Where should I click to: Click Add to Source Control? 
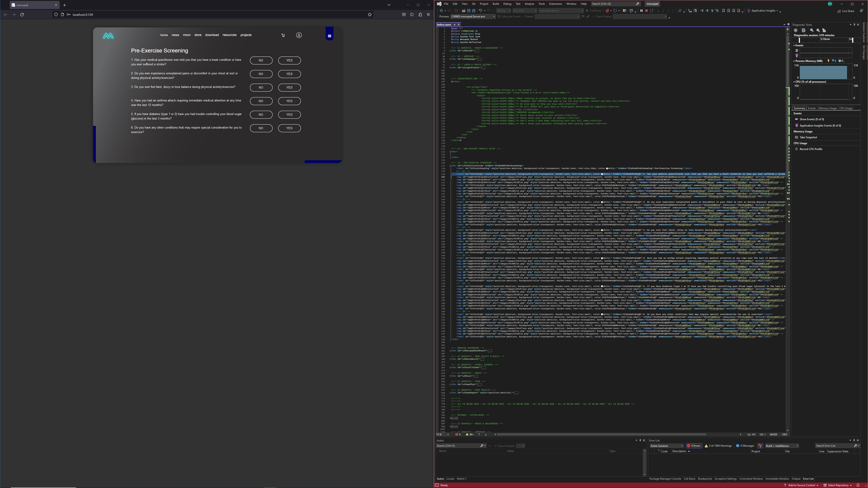(x=801, y=485)
